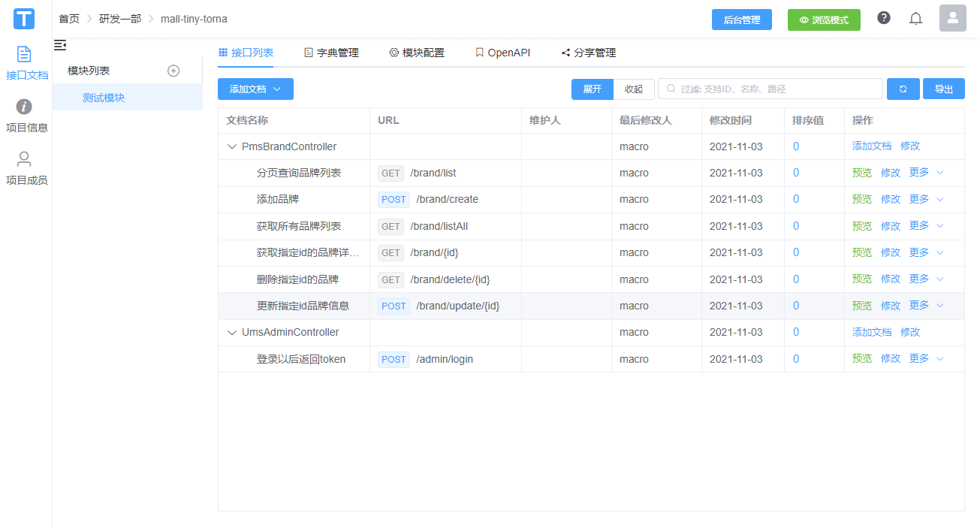
Task: Switch to the 字典管理 tab
Action: click(331, 53)
